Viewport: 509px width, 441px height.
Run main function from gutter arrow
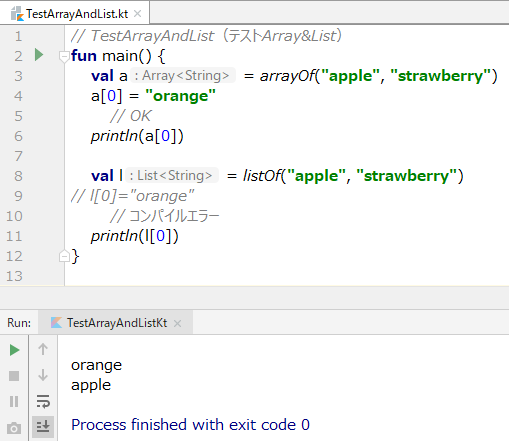click(x=39, y=55)
